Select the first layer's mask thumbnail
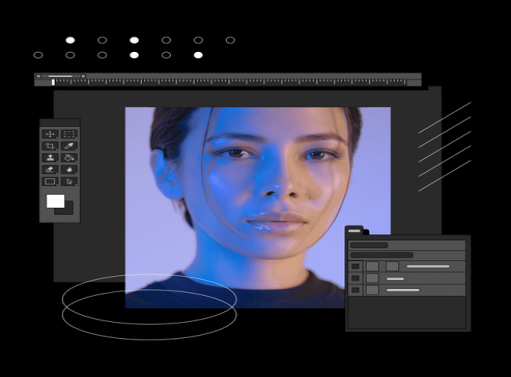Screen dimensions: 511x377 coord(392,266)
